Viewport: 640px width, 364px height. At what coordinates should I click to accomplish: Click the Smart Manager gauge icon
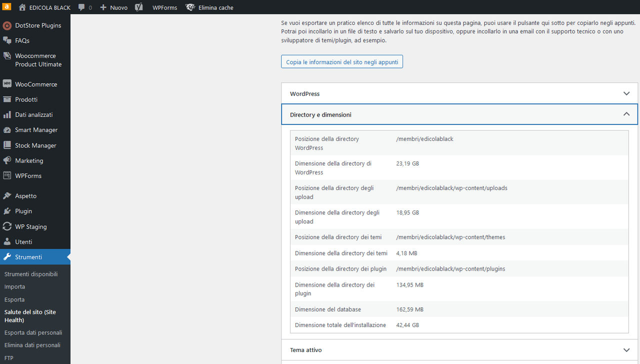[7, 130]
